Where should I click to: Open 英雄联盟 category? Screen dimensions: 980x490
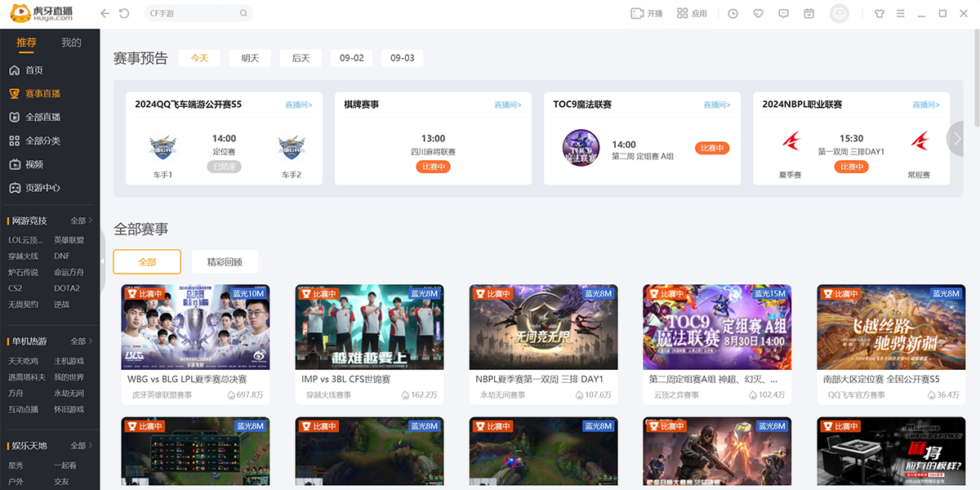[x=69, y=240]
